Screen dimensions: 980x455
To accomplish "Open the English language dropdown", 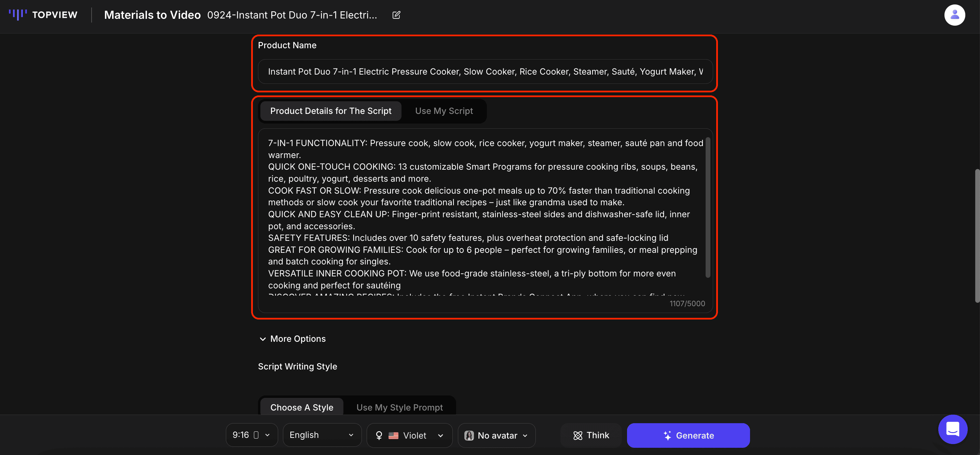I will coord(322,435).
